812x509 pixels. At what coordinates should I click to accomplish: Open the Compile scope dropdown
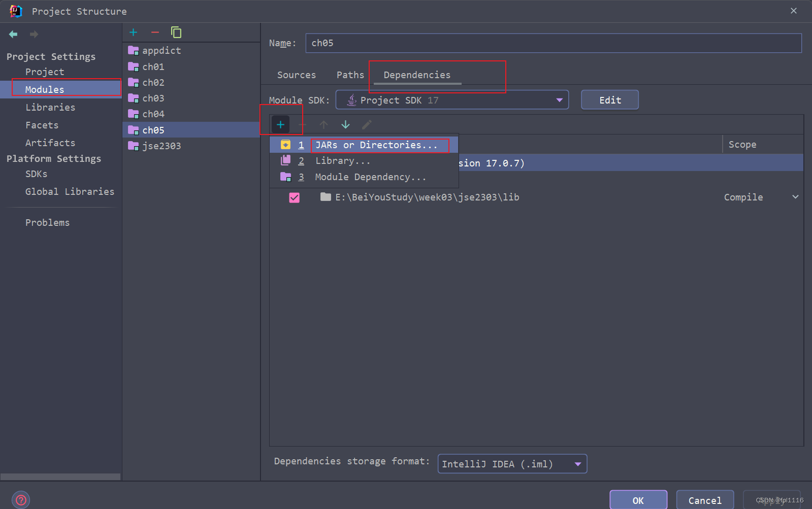pyautogui.click(x=795, y=197)
